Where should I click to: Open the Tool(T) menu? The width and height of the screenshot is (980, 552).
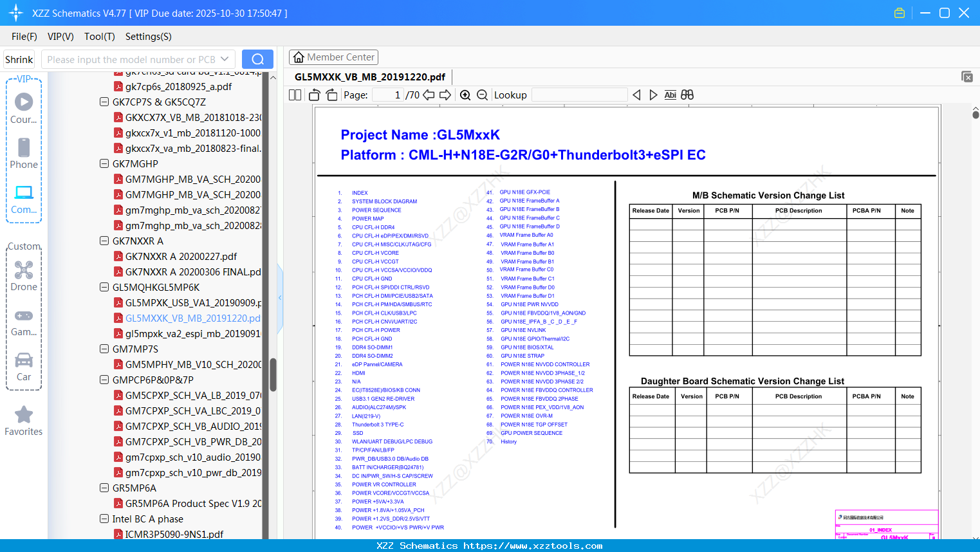click(100, 37)
